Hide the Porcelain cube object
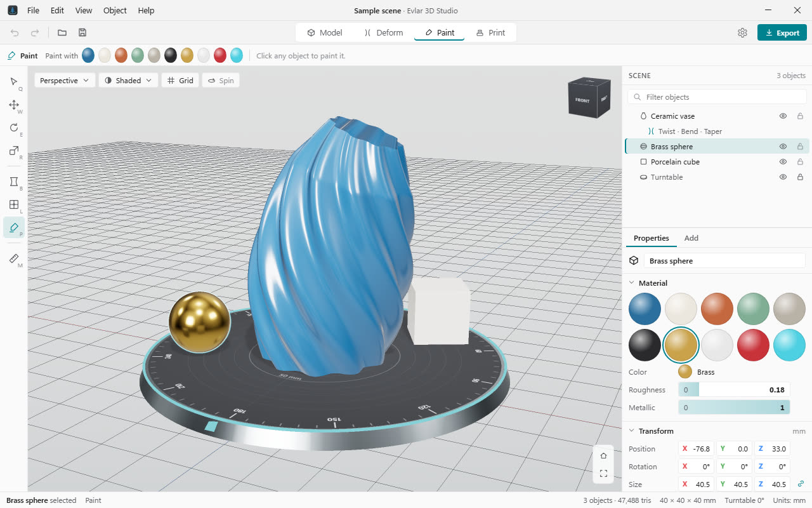 click(x=783, y=162)
